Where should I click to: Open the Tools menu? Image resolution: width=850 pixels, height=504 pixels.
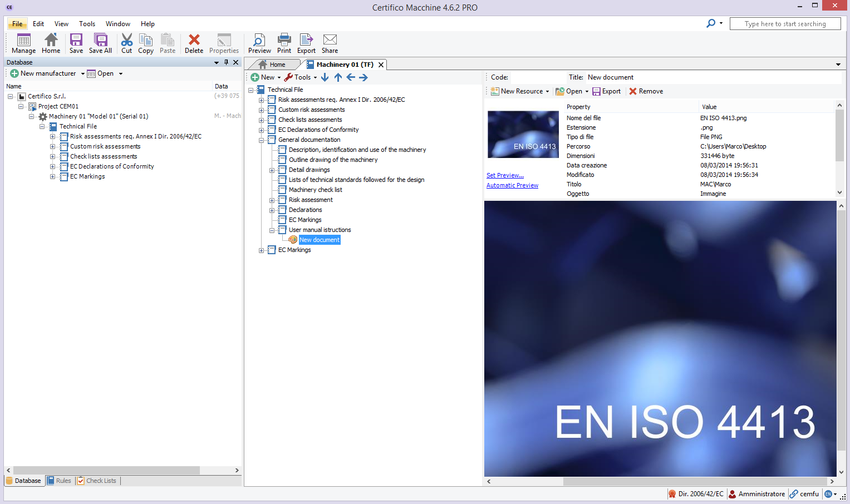point(87,24)
